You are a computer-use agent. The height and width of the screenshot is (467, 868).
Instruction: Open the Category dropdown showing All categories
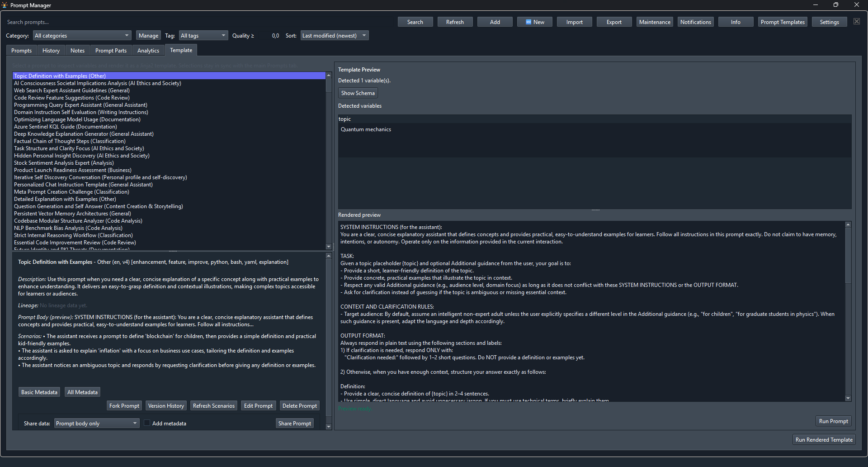[82, 35]
